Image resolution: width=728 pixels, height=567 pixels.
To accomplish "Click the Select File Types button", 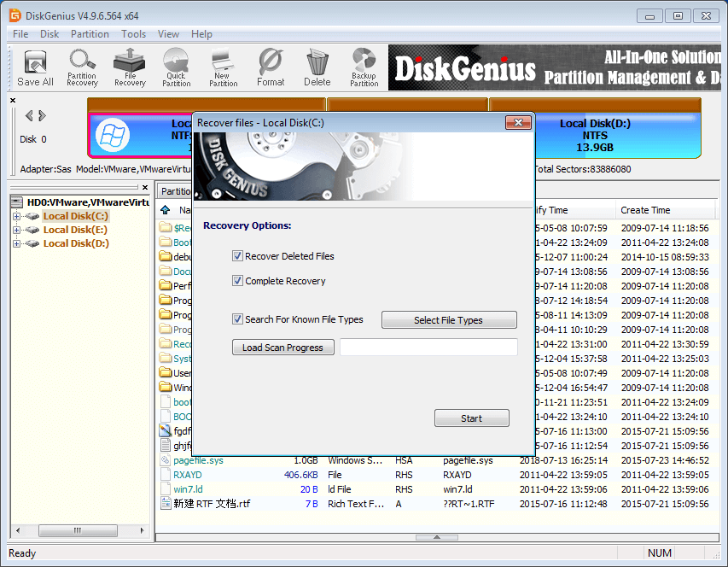I will pos(449,320).
